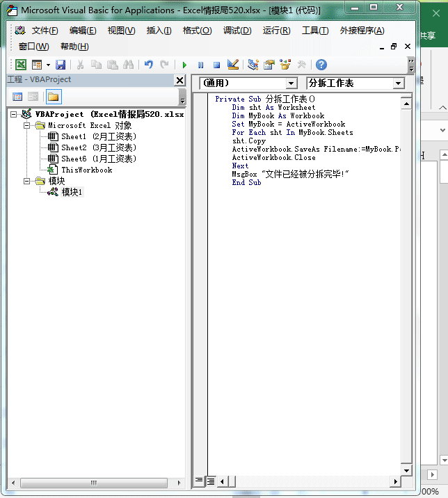Screen dimensions: 448x498
Task: Click the Project panel scroll right arrow
Action: click(x=179, y=483)
